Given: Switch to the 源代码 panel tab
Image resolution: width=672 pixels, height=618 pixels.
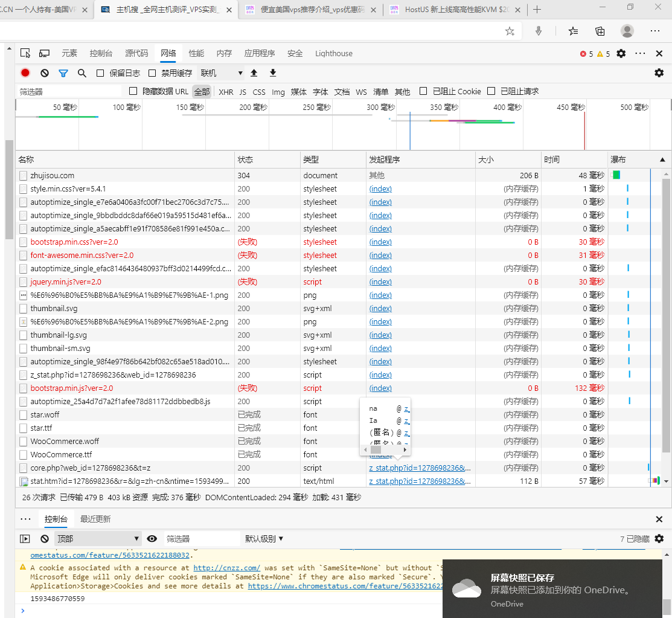Looking at the screenshot, I should [136, 54].
